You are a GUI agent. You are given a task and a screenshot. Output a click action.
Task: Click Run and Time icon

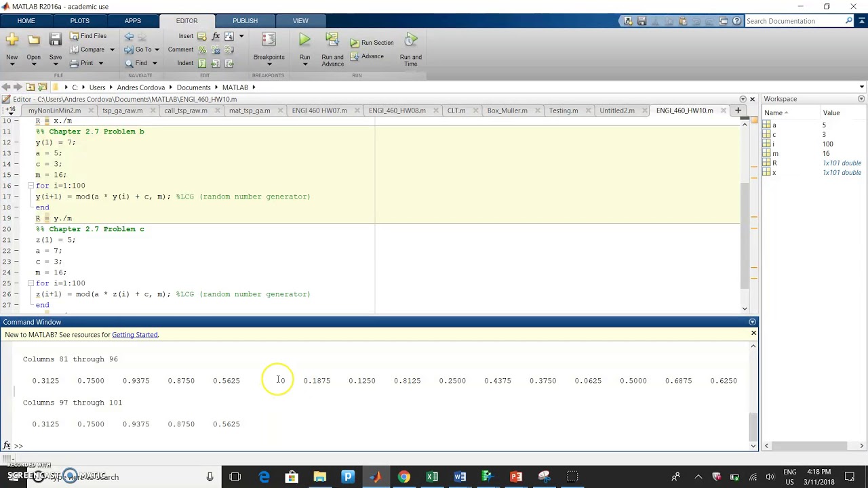410,40
